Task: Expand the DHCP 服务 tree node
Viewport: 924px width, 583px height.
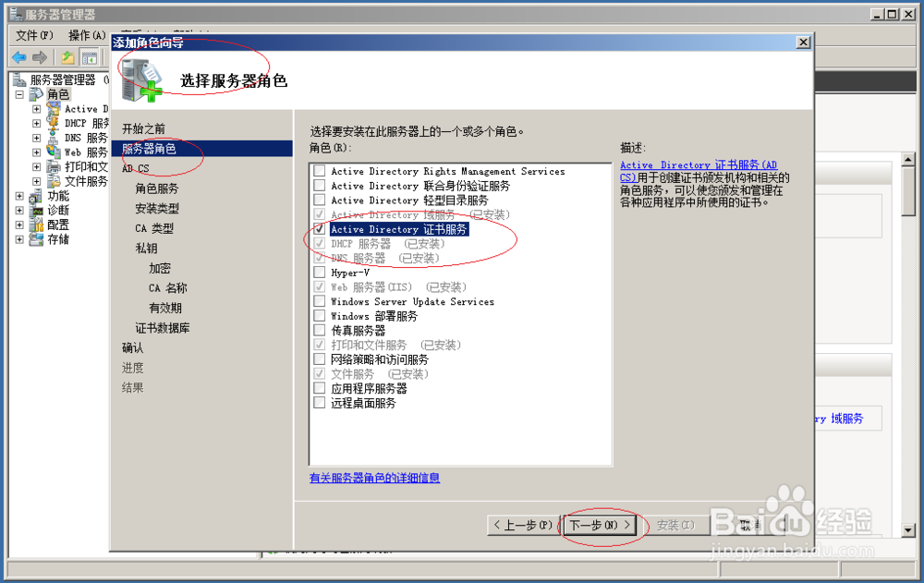Action: coord(37,123)
